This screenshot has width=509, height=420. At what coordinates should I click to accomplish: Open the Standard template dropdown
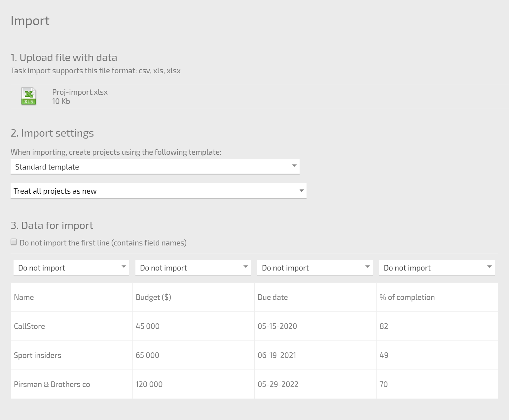(155, 167)
